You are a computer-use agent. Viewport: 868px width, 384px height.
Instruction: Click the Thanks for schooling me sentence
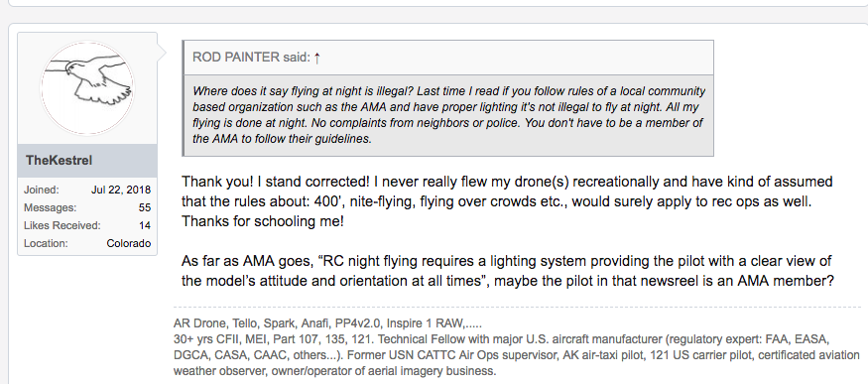coord(263,222)
